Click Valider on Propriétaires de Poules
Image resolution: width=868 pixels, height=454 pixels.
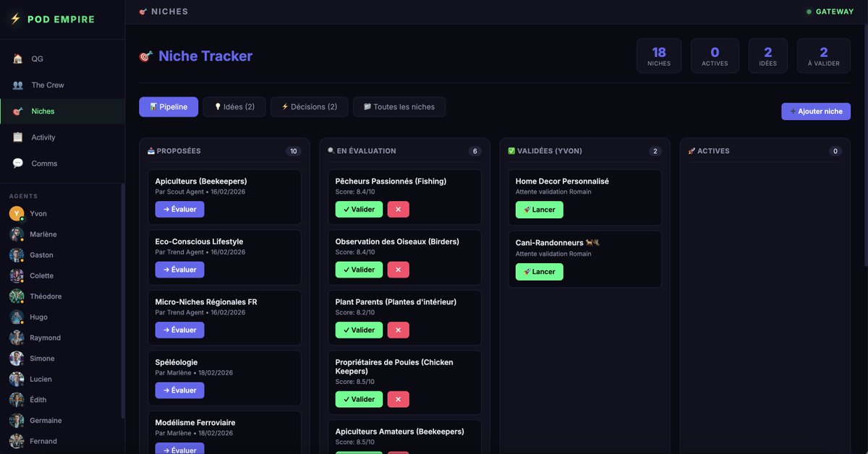pos(359,400)
